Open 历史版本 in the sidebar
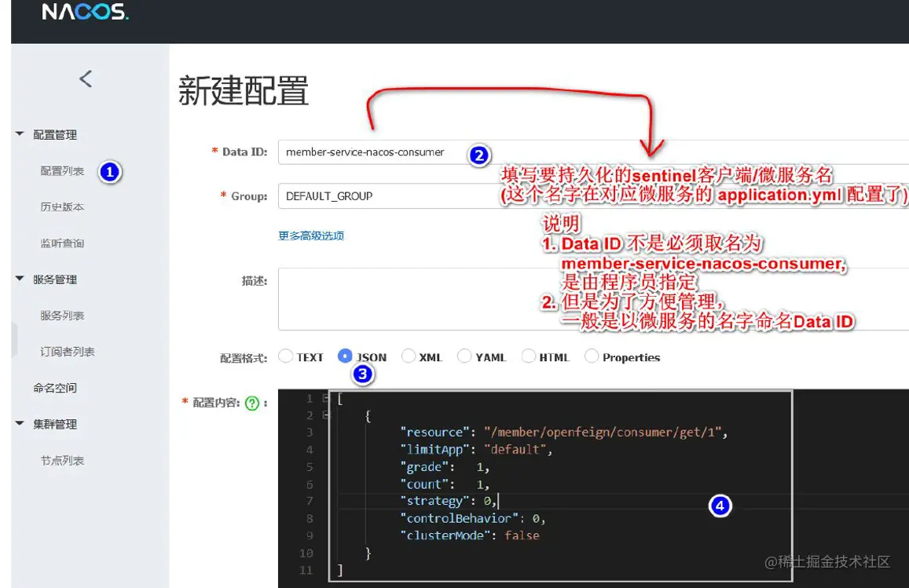909x588 pixels. (x=62, y=206)
